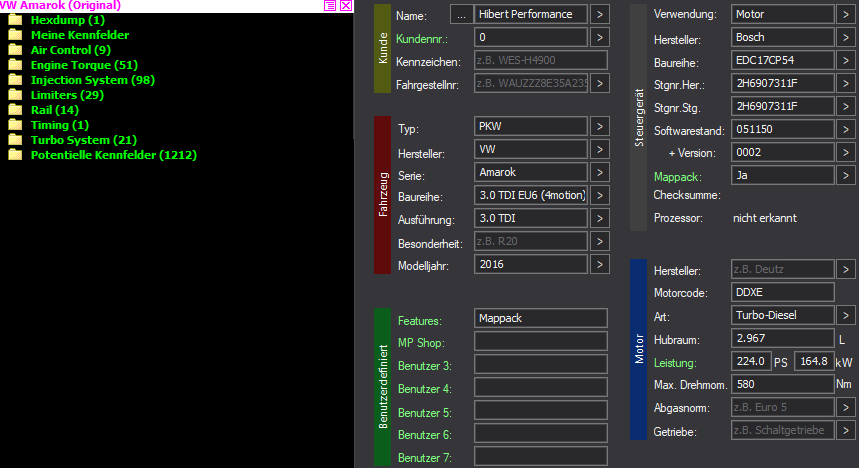Open the arrow beside Art Turbo-Diesel
Image resolution: width=859 pixels, height=468 pixels.
coord(846,316)
